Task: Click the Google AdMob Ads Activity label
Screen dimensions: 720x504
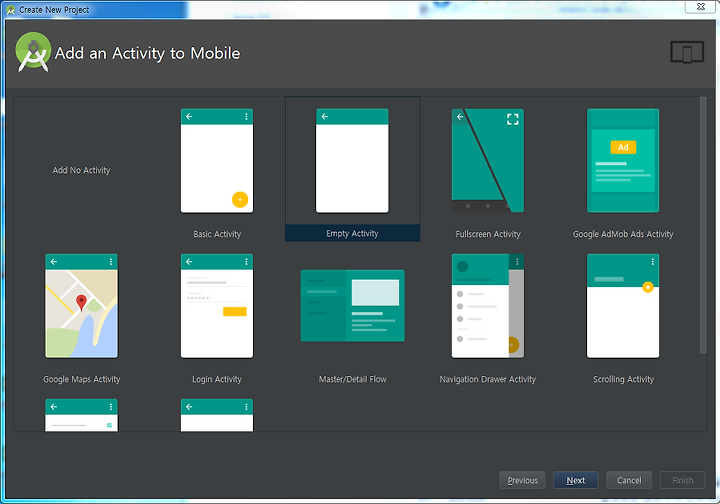Action: (623, 234)
